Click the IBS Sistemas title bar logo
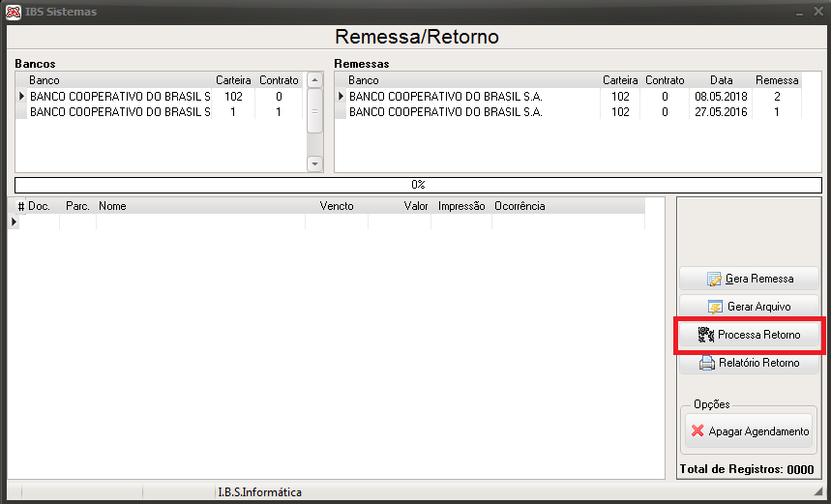This screenshot has width=831, height=504. pos(14,12)
